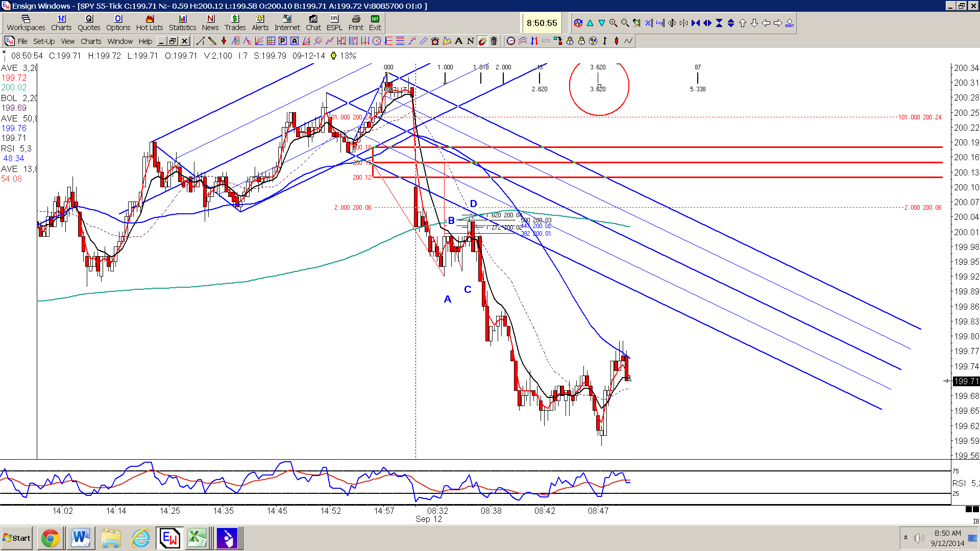Select the boxed P price tool
980x551 pixels.
(x=283, y=41)
